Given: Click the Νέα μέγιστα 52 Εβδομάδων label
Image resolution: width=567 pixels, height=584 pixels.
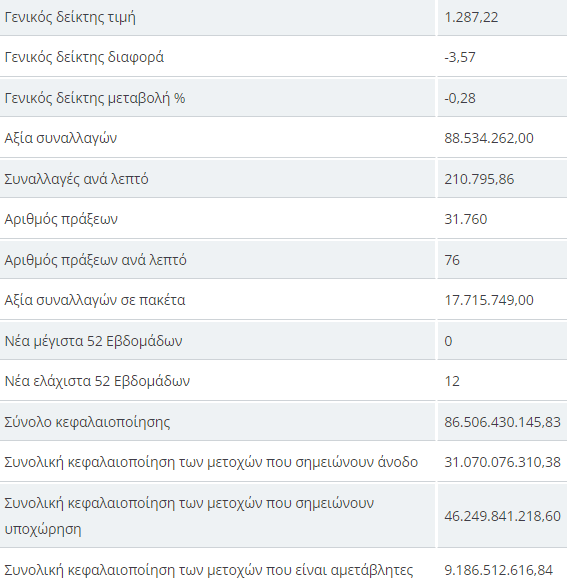Looking at the screenshot, I should pyautogui.click(x=94, y=341).
